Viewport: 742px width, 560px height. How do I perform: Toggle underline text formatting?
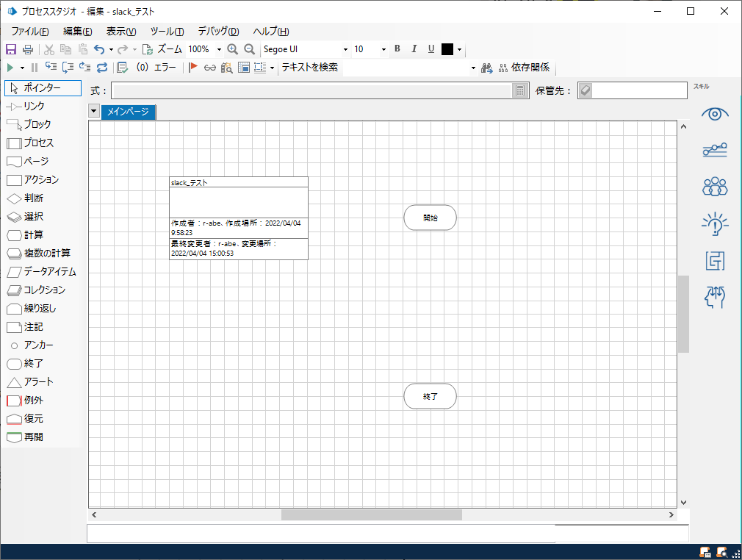pyautogui.click(x=431, y=49)
